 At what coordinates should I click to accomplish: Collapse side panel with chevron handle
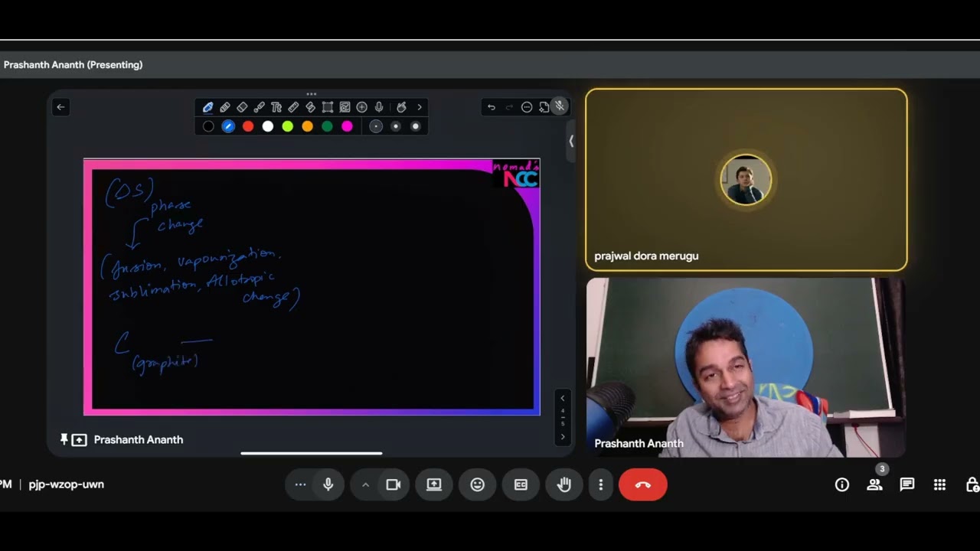pyautogui.click(x=571, y=142)
